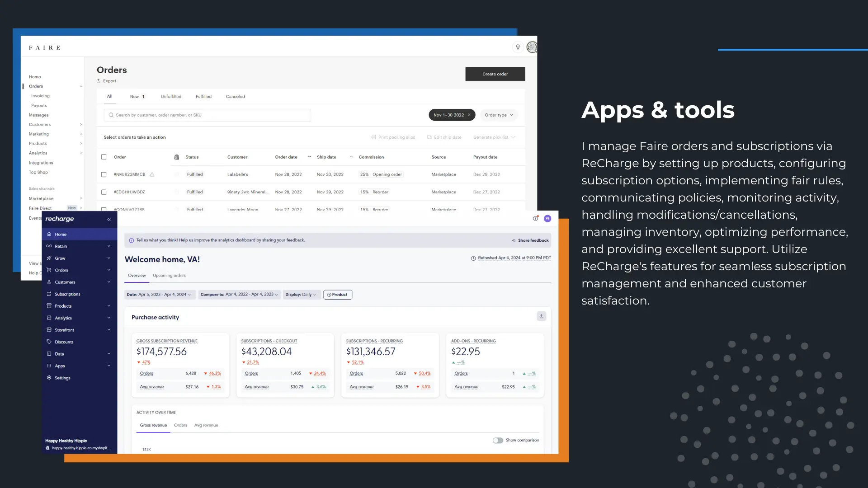Open the Generate pick list dropdown
Viewport: 868px width, 488px height.
494,137
